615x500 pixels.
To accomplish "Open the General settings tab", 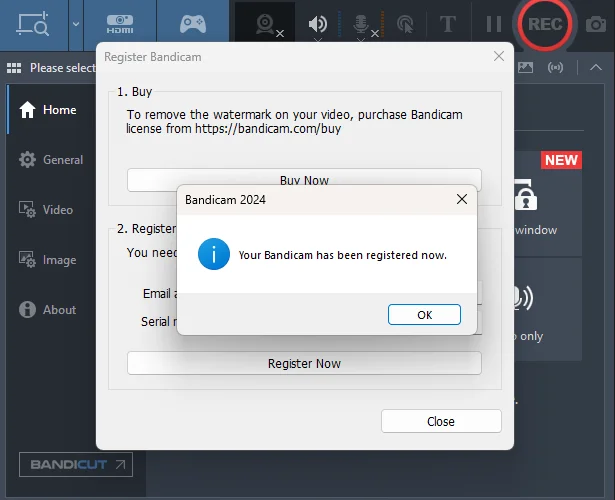I will coord(51,160).
